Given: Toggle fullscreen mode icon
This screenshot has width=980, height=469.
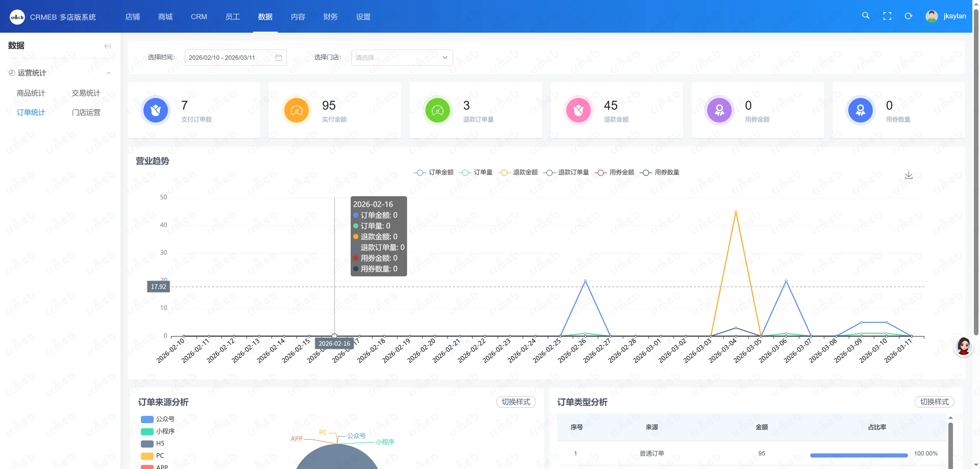Looking at the screenshot, I should (x=887, y=16).
